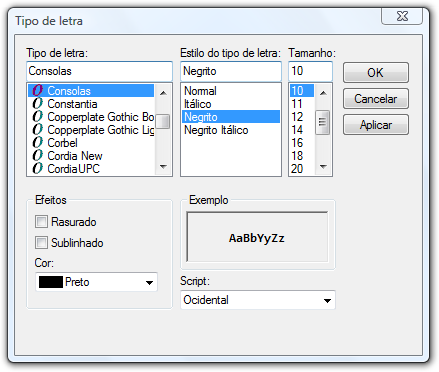
Task: Choose Negrito Itálico font style
Action: point(216,130)
